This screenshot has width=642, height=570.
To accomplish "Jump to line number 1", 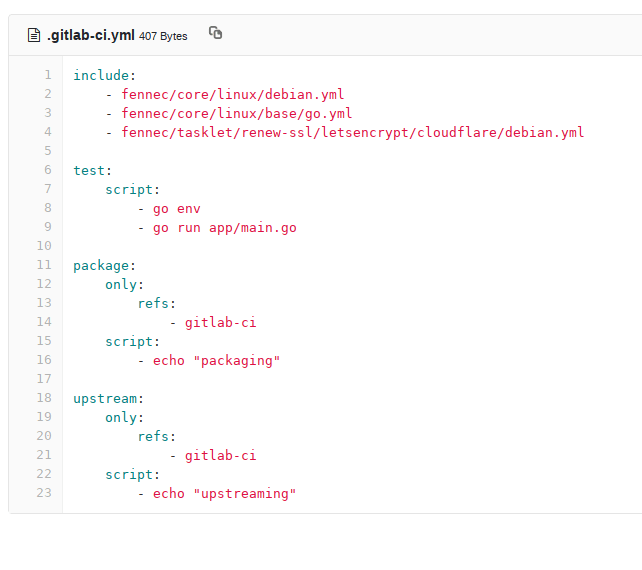I will coord(48,75).
